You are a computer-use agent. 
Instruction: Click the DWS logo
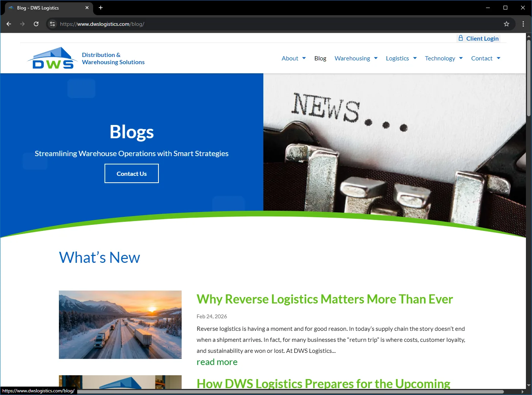coord(52,58)
